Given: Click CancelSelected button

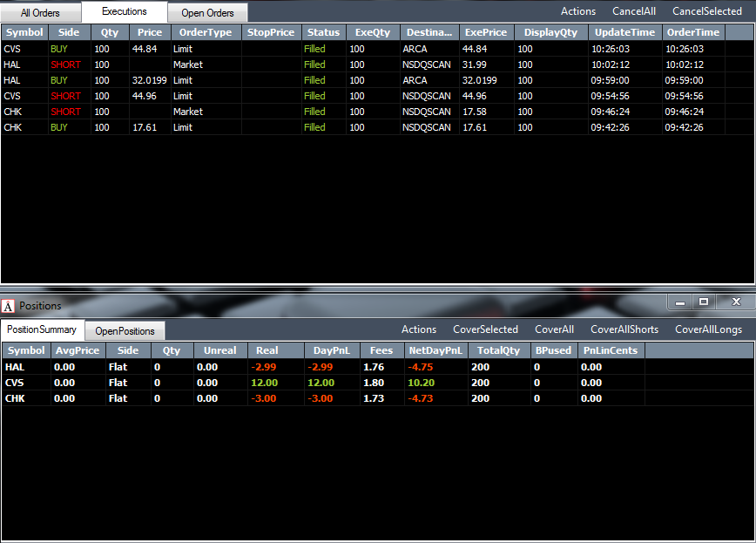Looking at the screenshot, I should click(707, 11).
